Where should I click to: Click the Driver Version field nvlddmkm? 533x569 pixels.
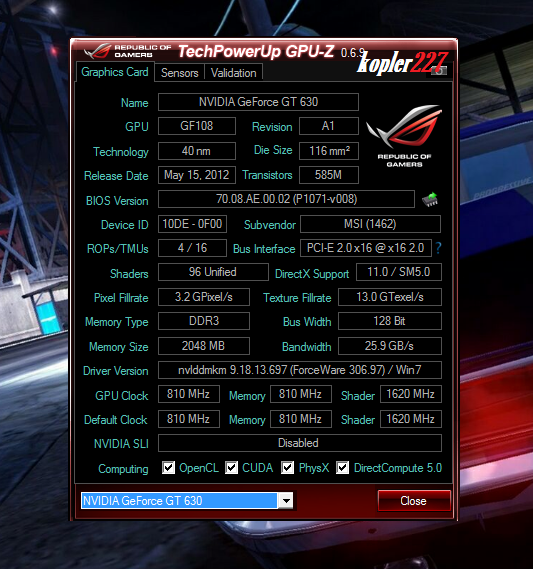[300, 370]
